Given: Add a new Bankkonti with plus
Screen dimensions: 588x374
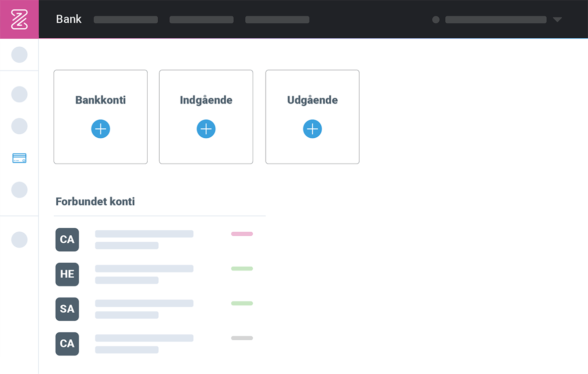Looking at the screenshot, I should coord(100,129).
